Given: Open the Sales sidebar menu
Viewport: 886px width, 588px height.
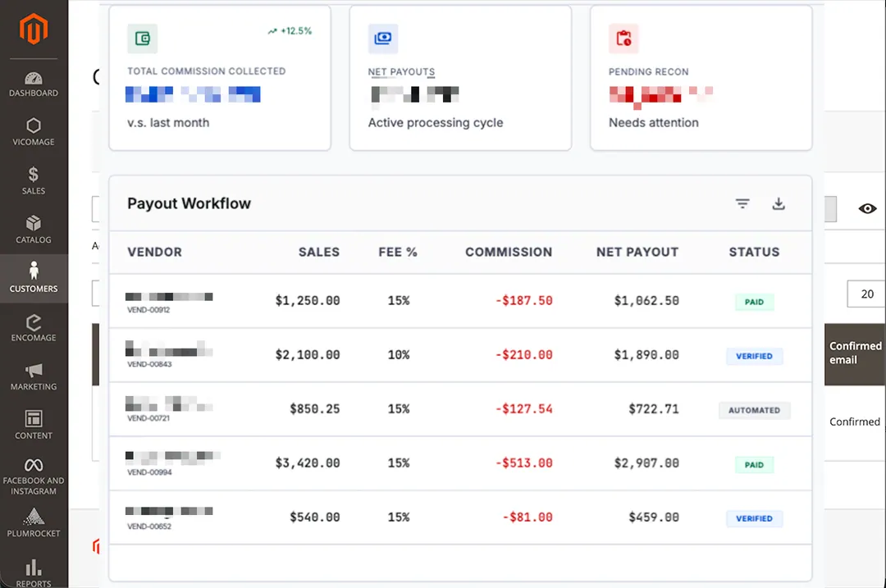Looking at the screenshot, I should pyautogui.click(x=34, y=180).
